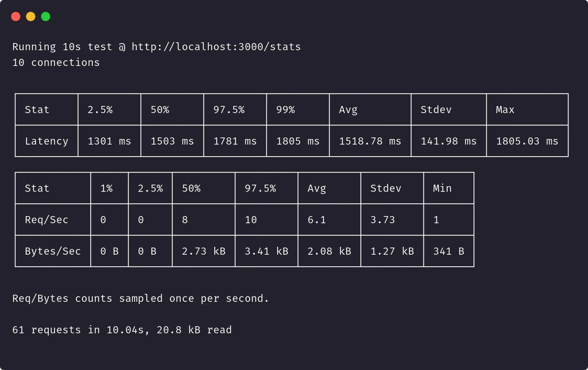Click the http://localhost:3000/stats URL
Image resolution: width=588 pixels, height=370 pixels.
coord(216,47)
